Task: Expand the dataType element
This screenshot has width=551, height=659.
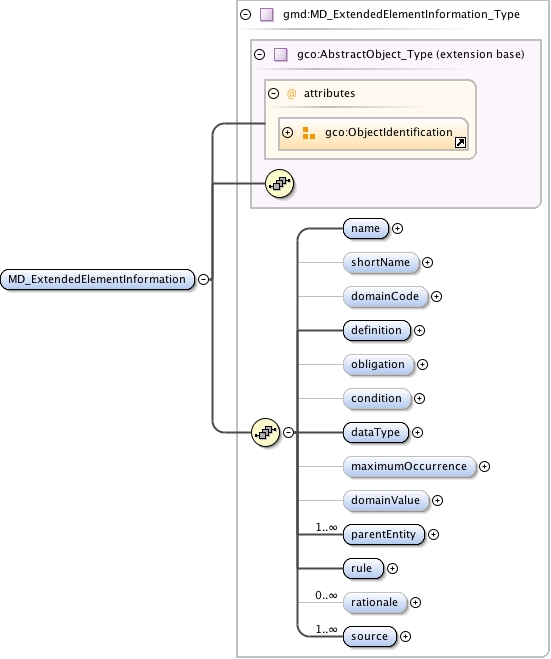Action: coord(417,432)
